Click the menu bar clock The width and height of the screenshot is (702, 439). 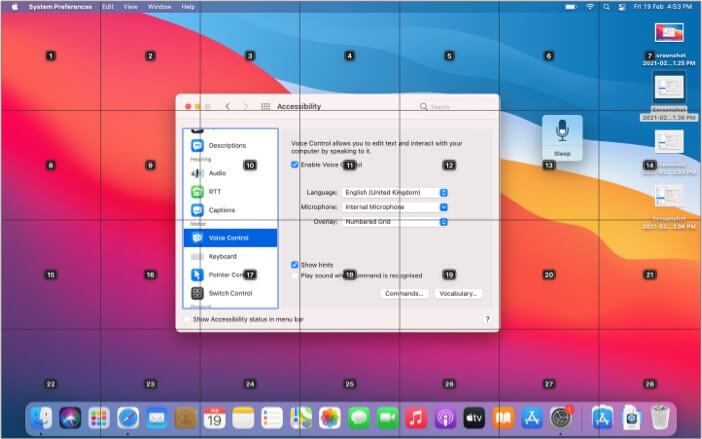[x=663, y=7]
